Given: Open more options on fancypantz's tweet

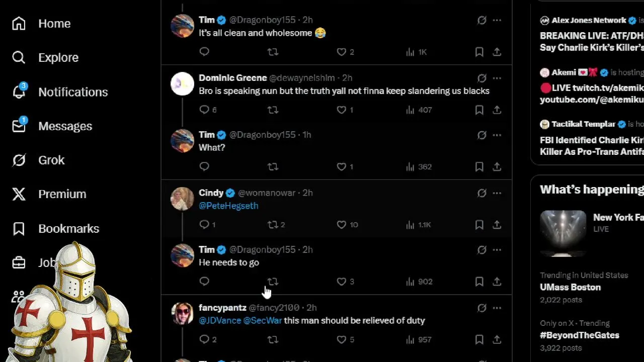Looking at the screenshot, I should click(x=497, y=308).
